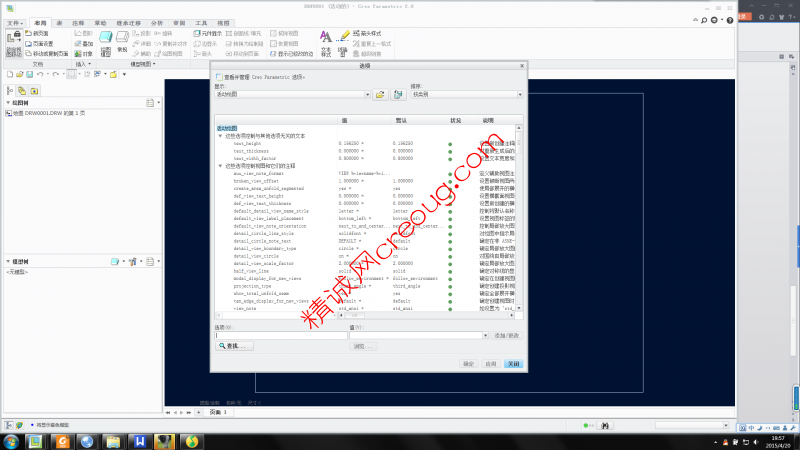Image resolution: width=800 pixels, height=450 pixels.
Task: Click the 叠加 ribbon icon
Action: (x=84, y=43)
